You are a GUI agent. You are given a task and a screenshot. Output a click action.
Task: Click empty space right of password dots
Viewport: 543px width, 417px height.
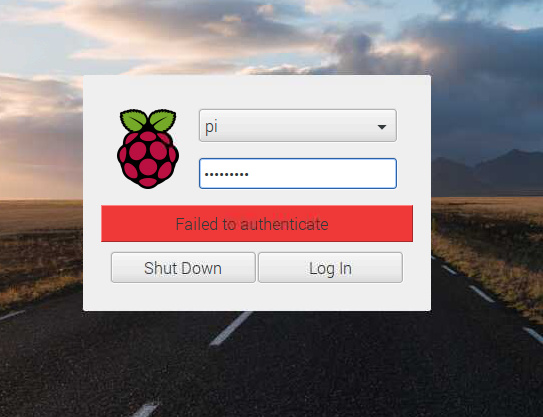click(x=322, y=174)
